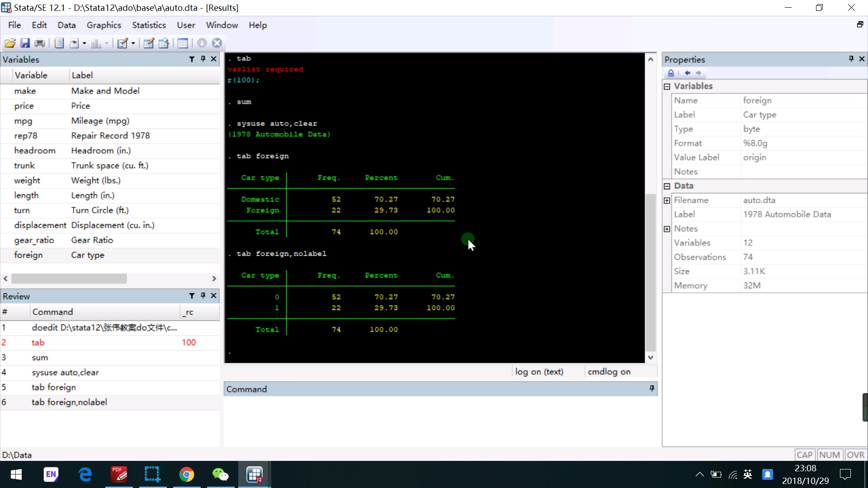Open the Variables Manager icon
Image resolution: width=868 pixels, height=488 pixels.
pyautogui.click(x=183, y=43)
